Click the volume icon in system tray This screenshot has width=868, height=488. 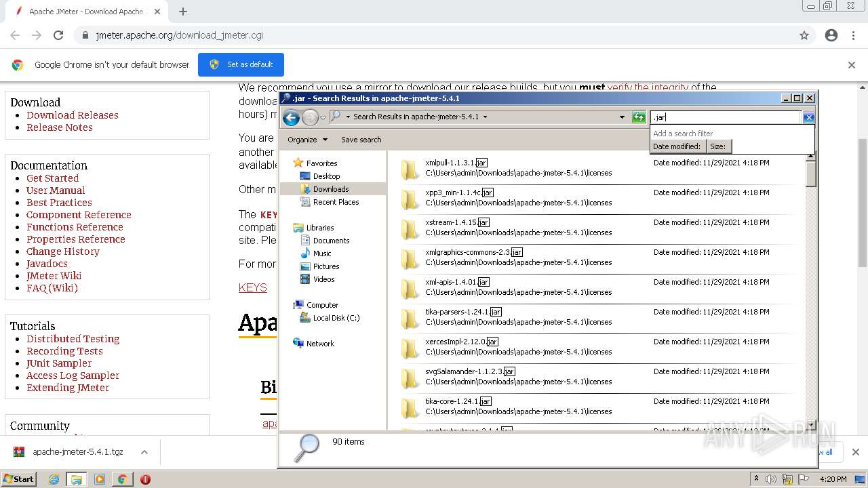pyautogui.click(x=771, y=479)
